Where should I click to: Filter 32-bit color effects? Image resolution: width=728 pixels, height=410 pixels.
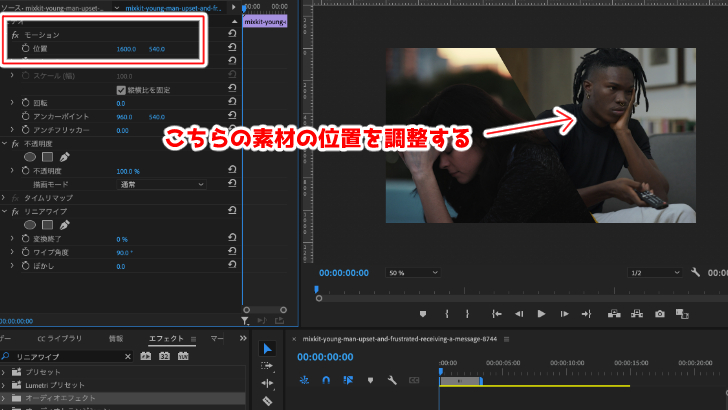tap(164, 356)
